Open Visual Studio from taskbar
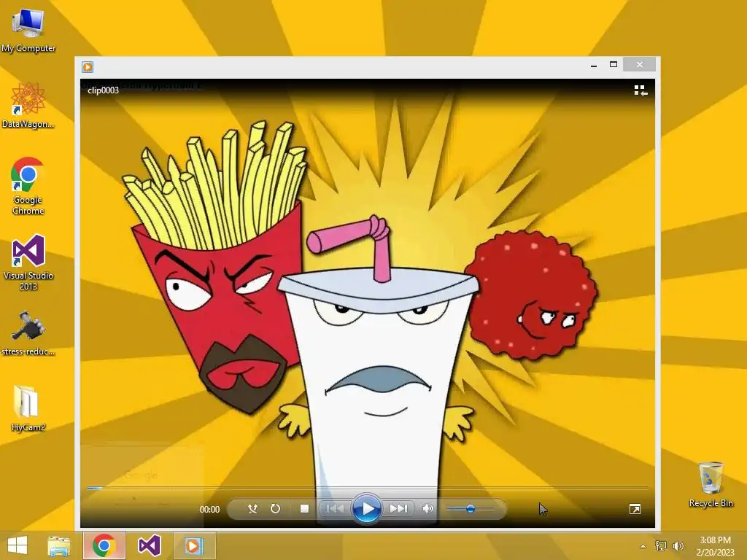 click(x=149, y=545)
